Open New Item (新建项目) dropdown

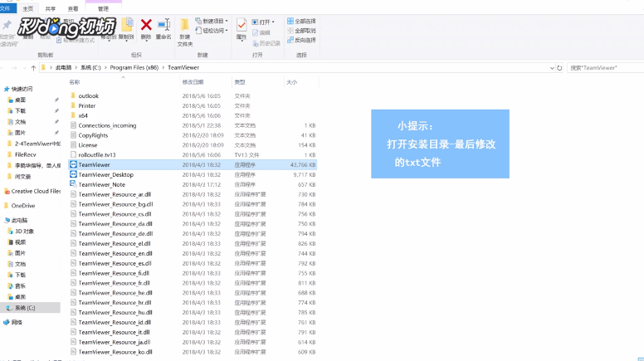coord(211,21)
